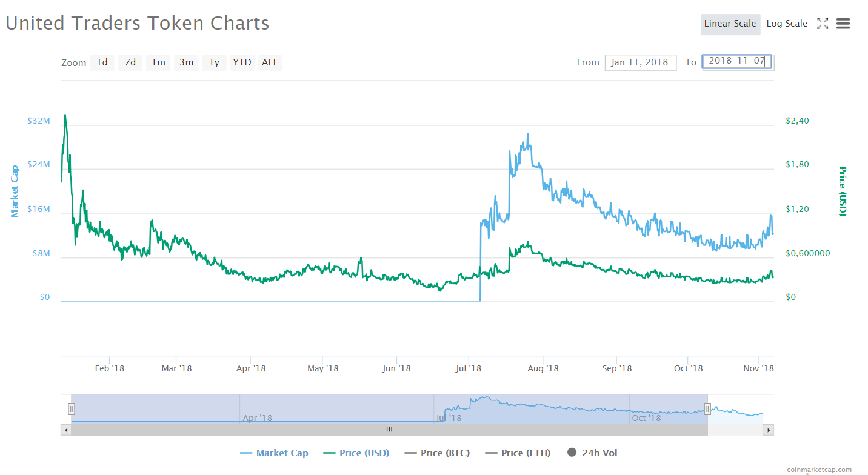The image size is (868, 475).
Task: Click the navigator right range handle
Action: coord(707,409)
